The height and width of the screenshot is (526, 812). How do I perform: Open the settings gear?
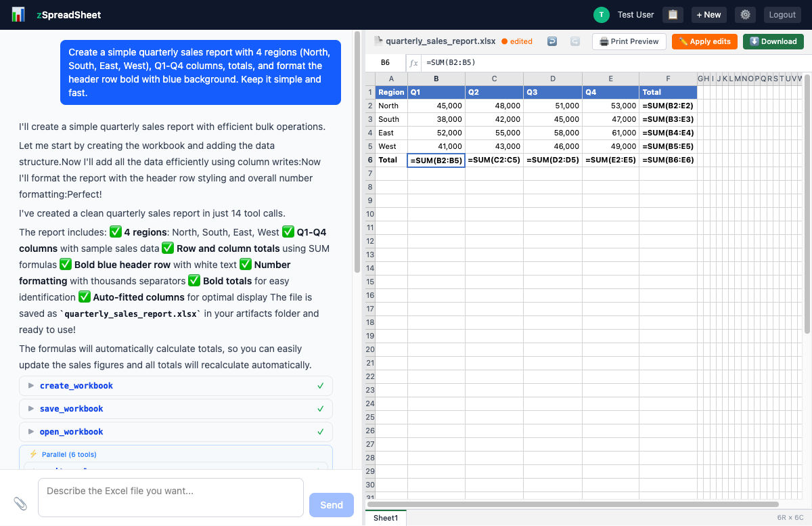click(x=745, y=14)
